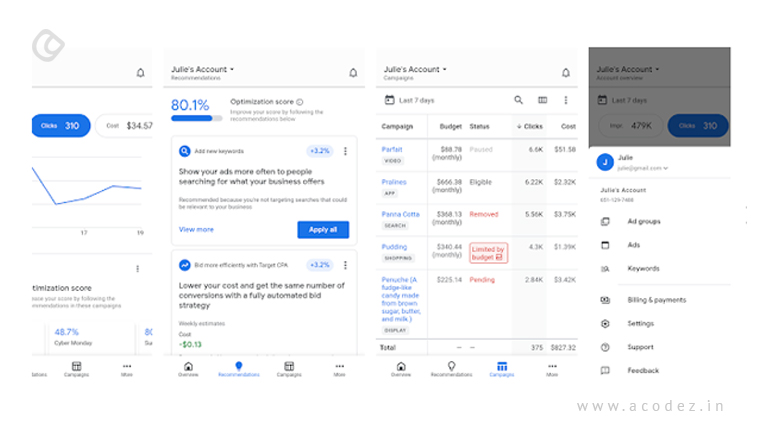
Task: Click the Apply all button
Action: pyautogui.click(x=323, y=230)
